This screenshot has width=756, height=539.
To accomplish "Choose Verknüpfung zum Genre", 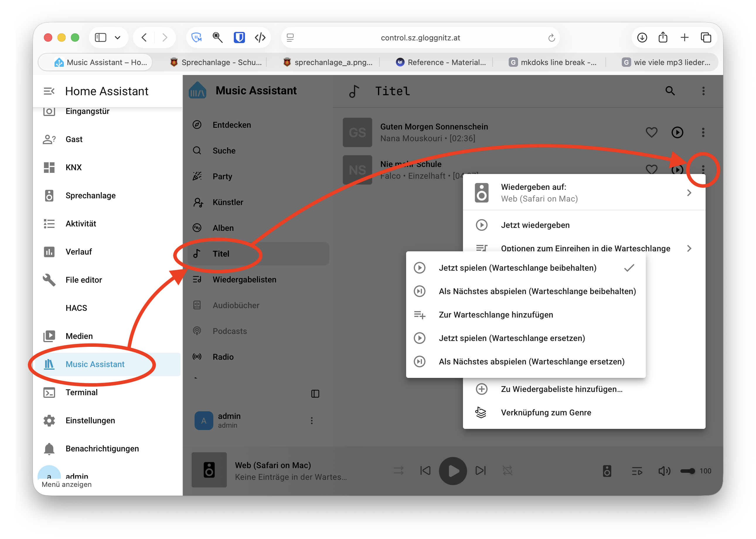I will coord(584,412).
